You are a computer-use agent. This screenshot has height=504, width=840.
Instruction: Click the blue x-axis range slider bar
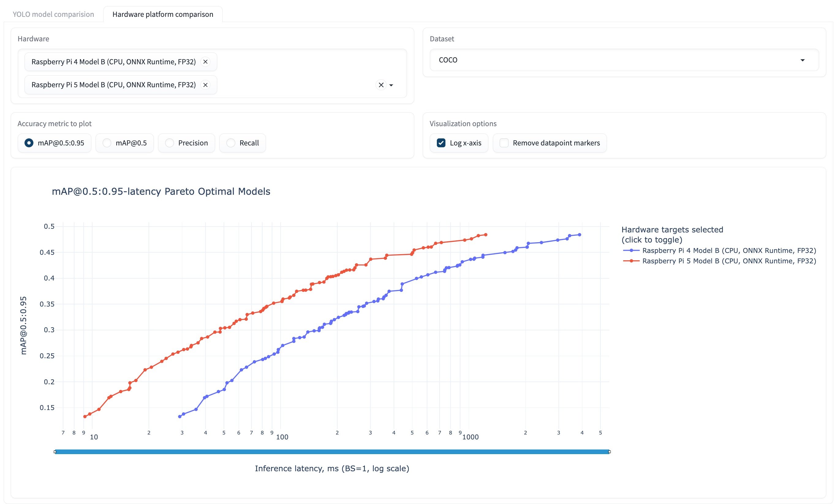click(332, 452)
